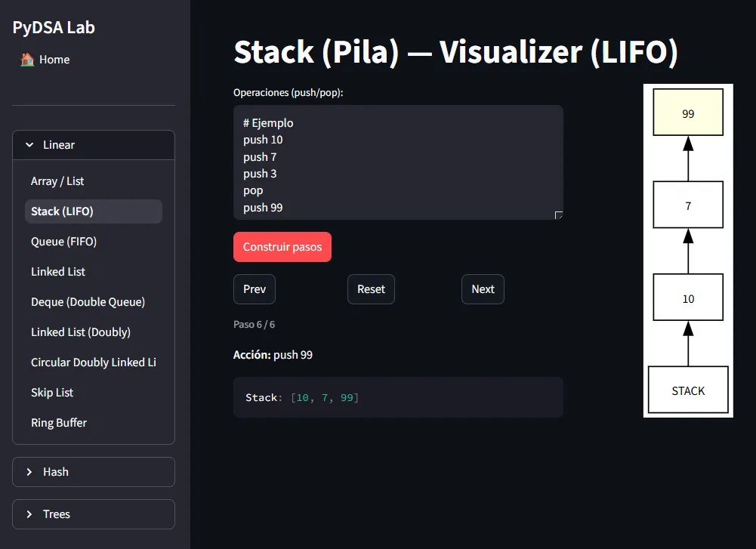Collapse the Linear section
This screenshot has width=756, height=549.
pyautogui.click(x=93, y=144)
